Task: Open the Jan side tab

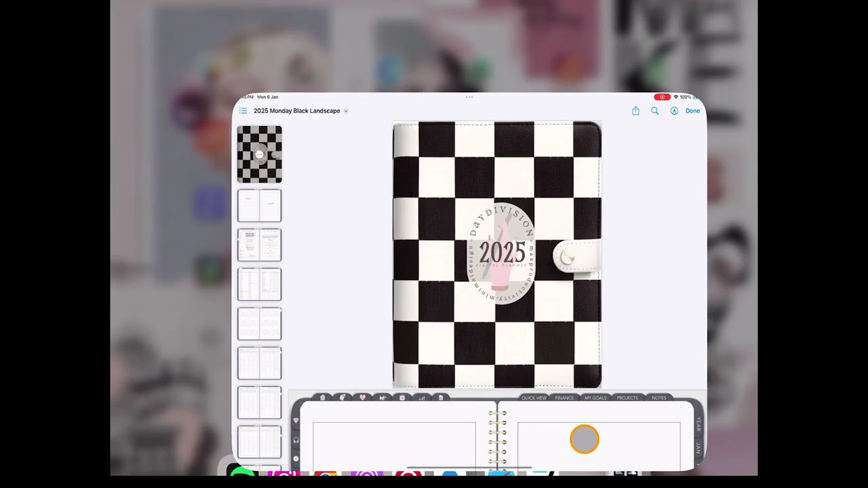Action: pos(698,448)
